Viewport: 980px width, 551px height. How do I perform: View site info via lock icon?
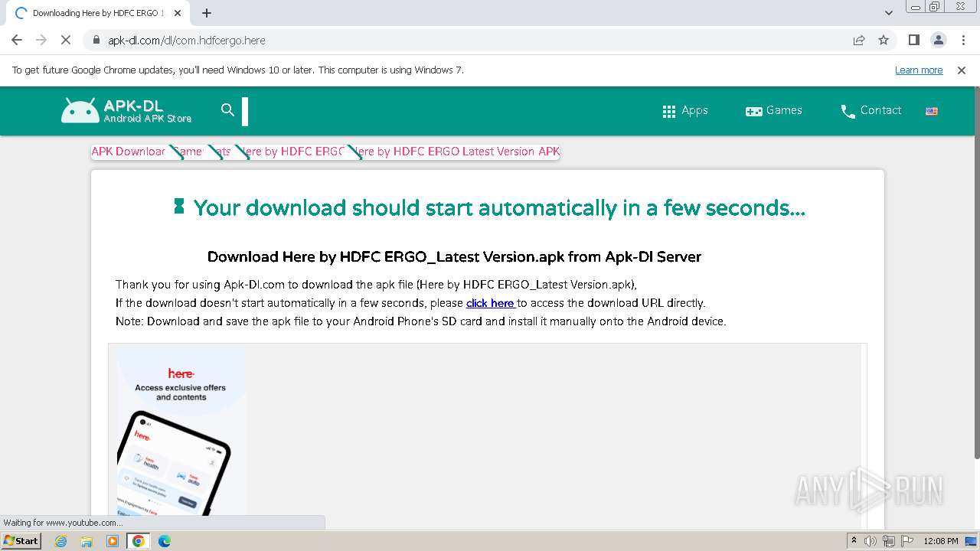tap(96, 40)
